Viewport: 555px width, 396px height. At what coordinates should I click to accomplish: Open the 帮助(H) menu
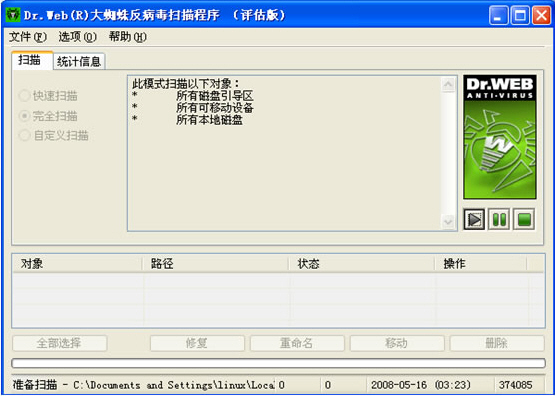(x=128, y=37)
